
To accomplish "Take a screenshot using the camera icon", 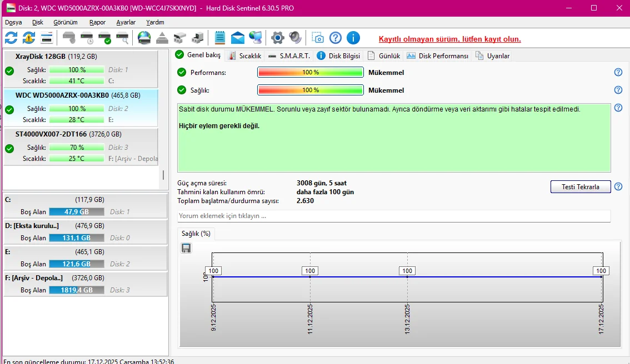I will [317, 38].
